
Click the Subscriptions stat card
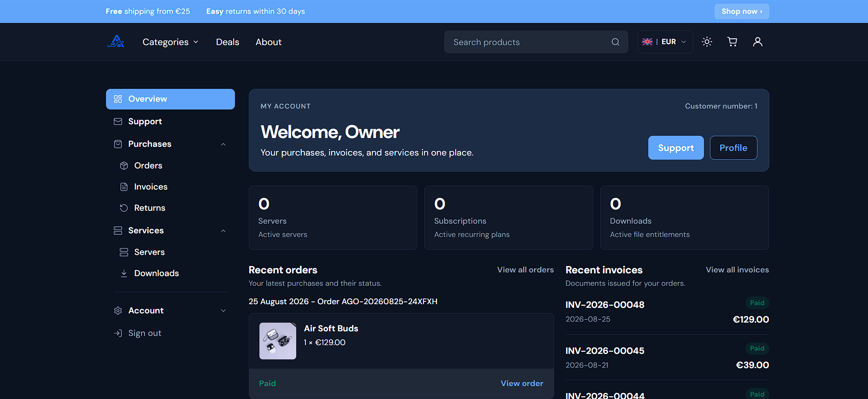509,218
